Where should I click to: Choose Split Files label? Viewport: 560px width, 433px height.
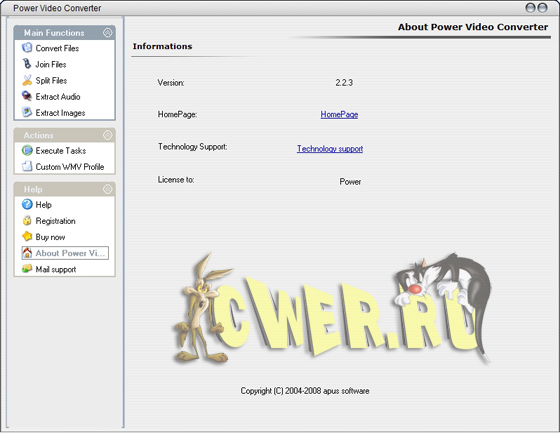[x=51, y=81]
